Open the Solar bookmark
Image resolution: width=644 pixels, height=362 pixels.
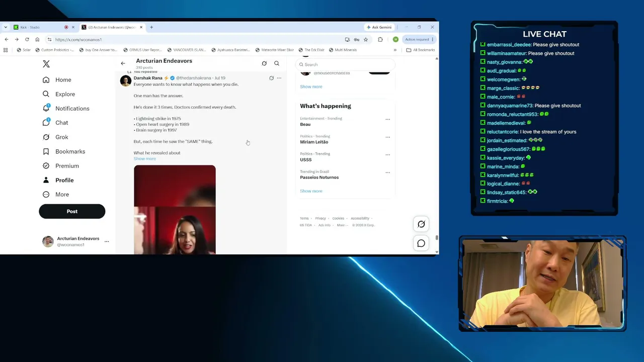coord(24,50)
